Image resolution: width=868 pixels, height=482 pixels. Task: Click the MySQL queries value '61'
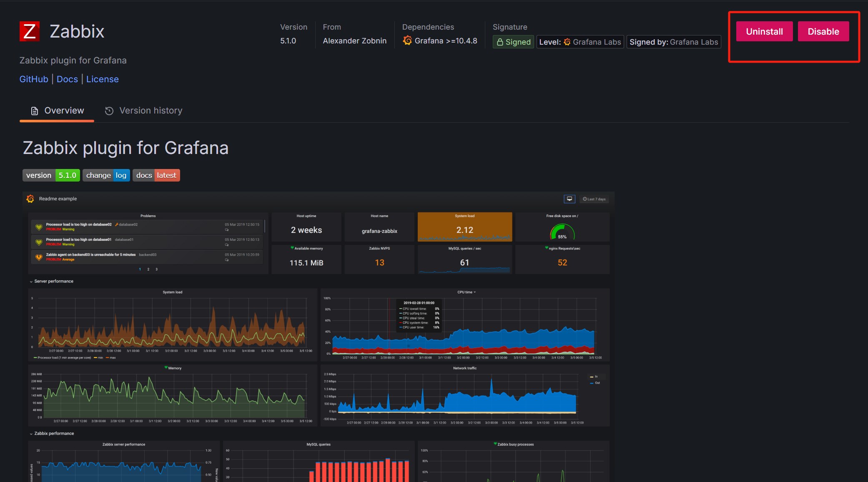click(464, 262)
